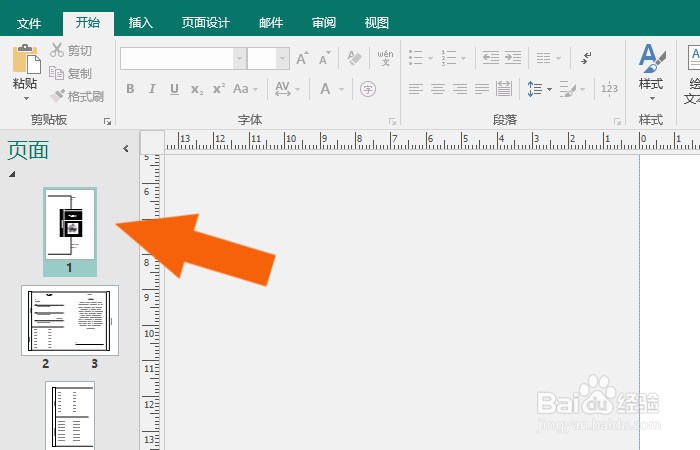This screenshot has width=700, height=450.
Task: Toggle Italic formatting
Action: pyautogui.click(x=152, y=89)
